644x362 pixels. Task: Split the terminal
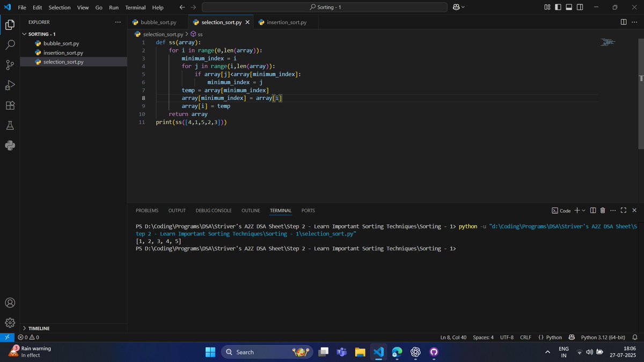[x=593, y=211]
